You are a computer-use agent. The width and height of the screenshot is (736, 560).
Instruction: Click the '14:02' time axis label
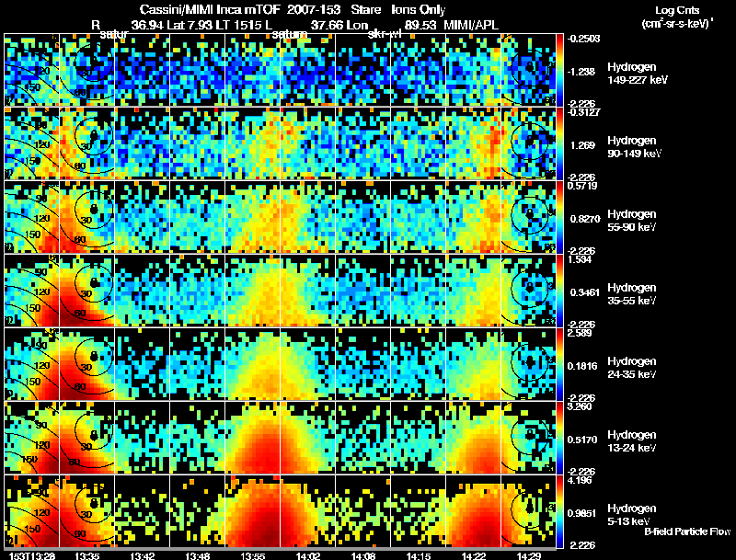tap(308, 555)
